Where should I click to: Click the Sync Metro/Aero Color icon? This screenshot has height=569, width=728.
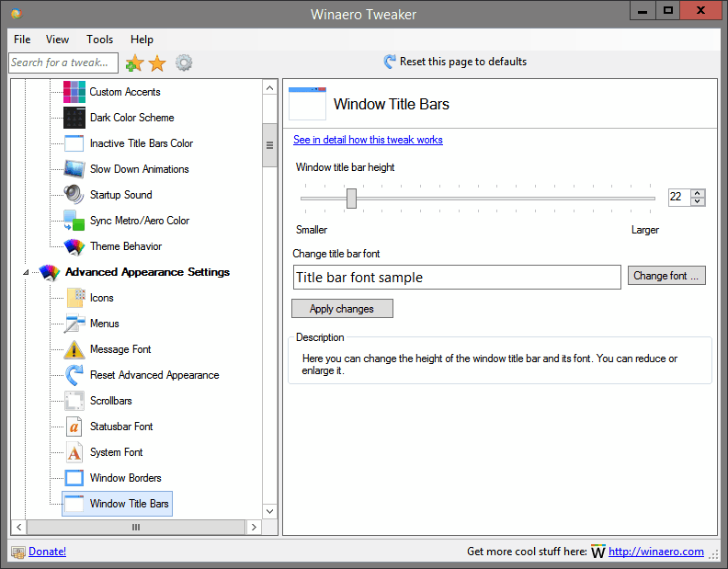(x=74, y=221)
